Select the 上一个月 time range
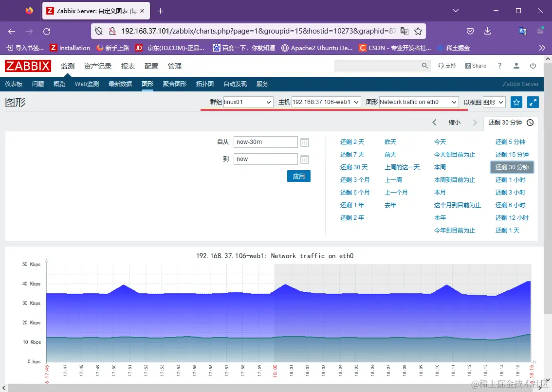552x392 pixels. tap(396, 193)
